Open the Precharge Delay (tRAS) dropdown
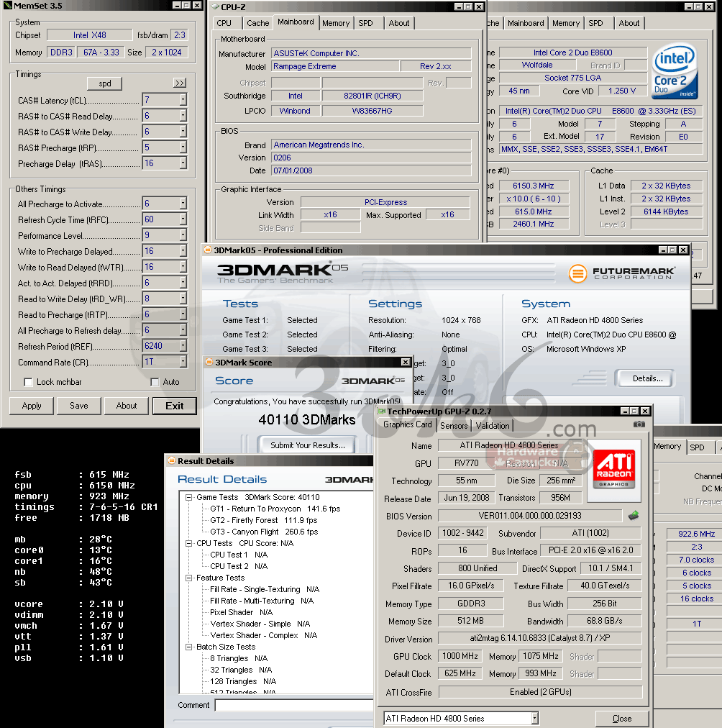This screenshot has width=722, height=728. click(x=183, y=163)
